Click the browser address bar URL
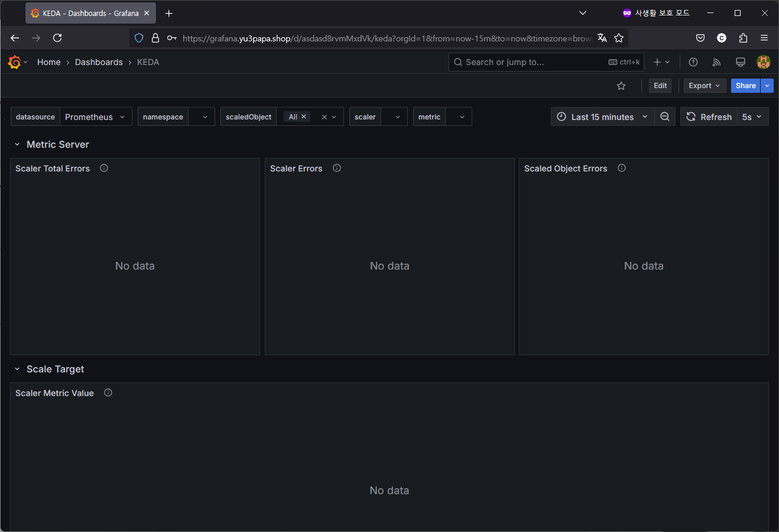This screenshot has height=532, width=779. coord(387,38)
